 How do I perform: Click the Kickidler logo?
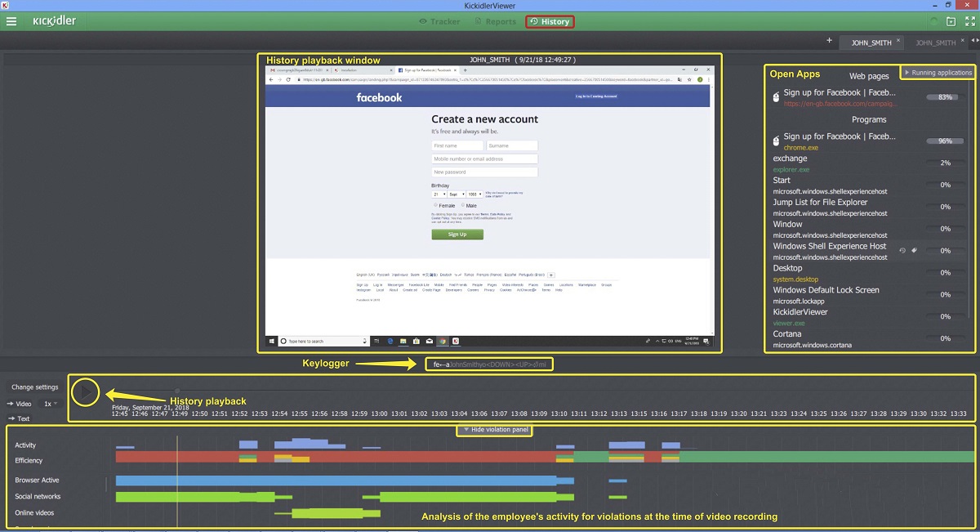55,21
